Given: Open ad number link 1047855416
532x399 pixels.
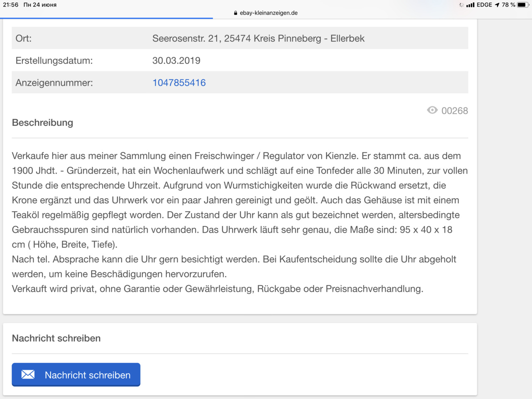Looking at the screenshot, I should (x=179, y=83).
